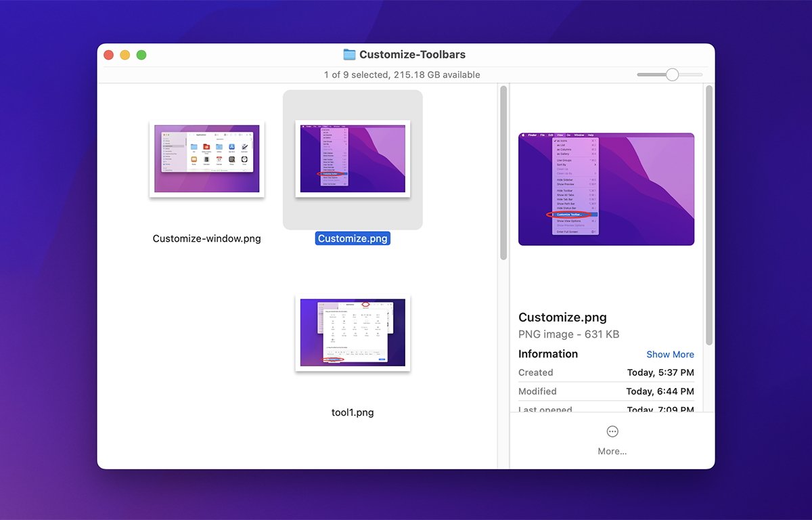Click the Created date row in Information
The width and height of the screenshot is (812, 520).
(606, 372)
